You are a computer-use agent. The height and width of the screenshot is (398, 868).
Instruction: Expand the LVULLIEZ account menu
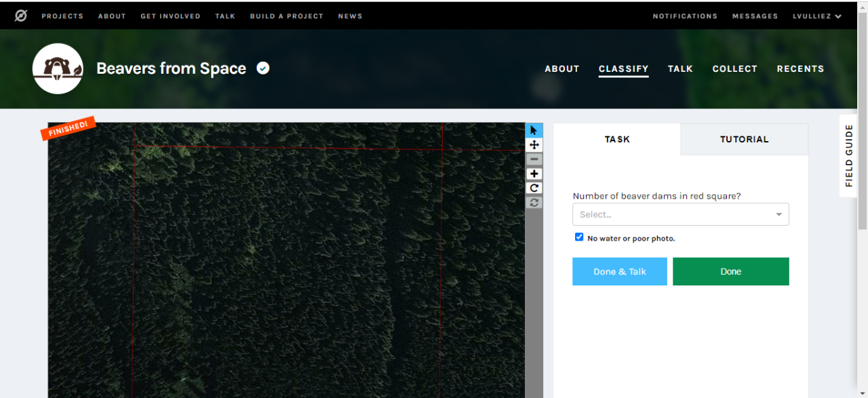point(817,16)
